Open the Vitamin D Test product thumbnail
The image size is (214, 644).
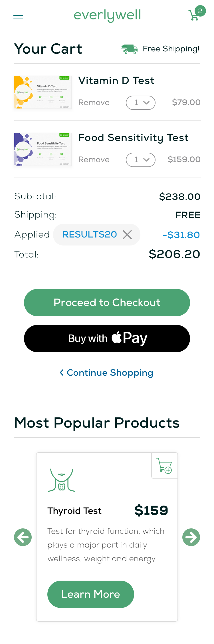[x=43, y=92]
